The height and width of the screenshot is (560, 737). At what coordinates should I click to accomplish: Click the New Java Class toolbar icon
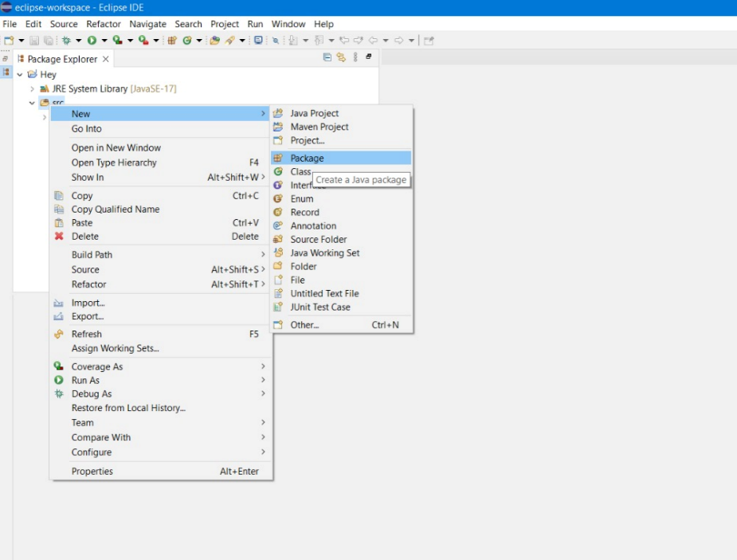[x=187, y=41]
